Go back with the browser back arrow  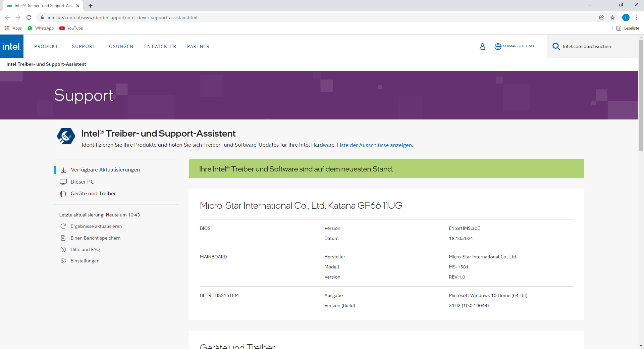pos(7,17)
